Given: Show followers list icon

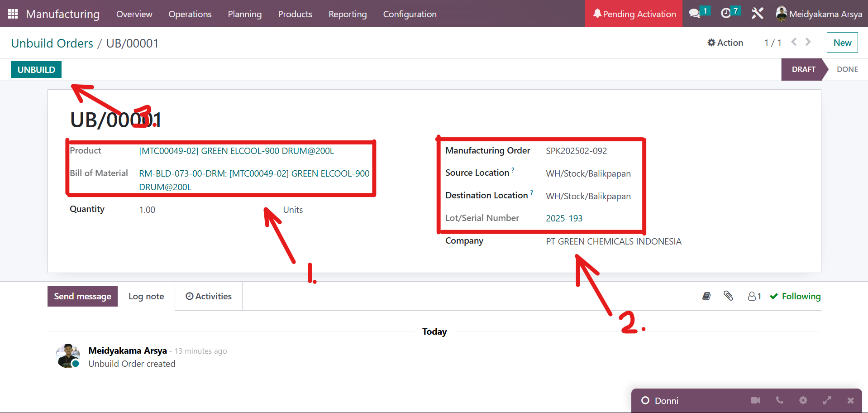Looking at the screenshot, I should (x=754, y=296).
